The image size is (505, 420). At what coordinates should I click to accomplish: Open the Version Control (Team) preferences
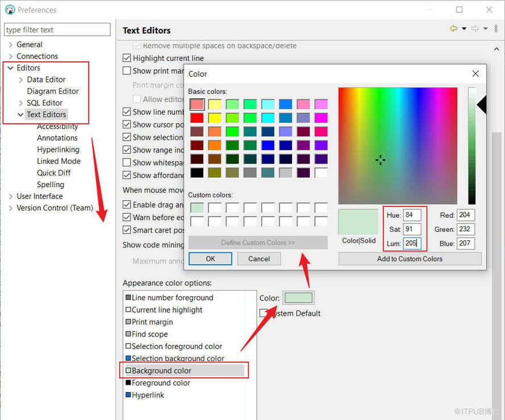55,208
